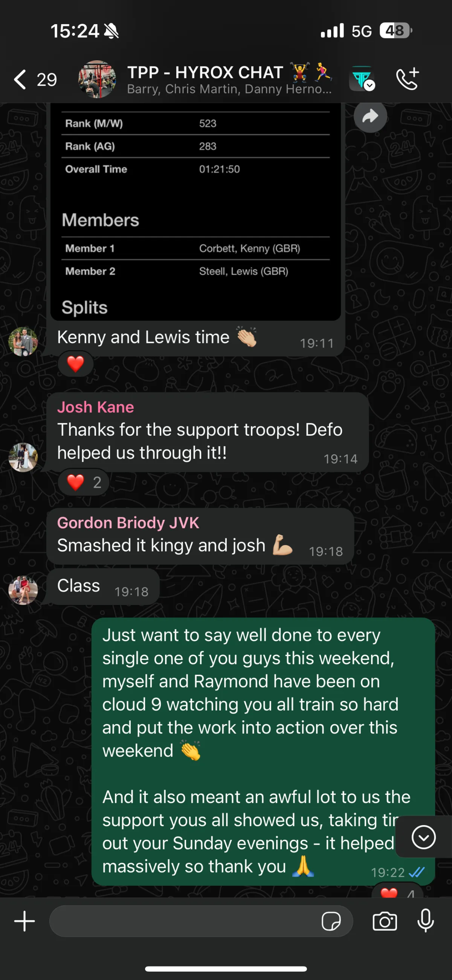This screenshot has height=980, width=452.
Task: Open the group profile picture
Action: [x=97, y=79]
